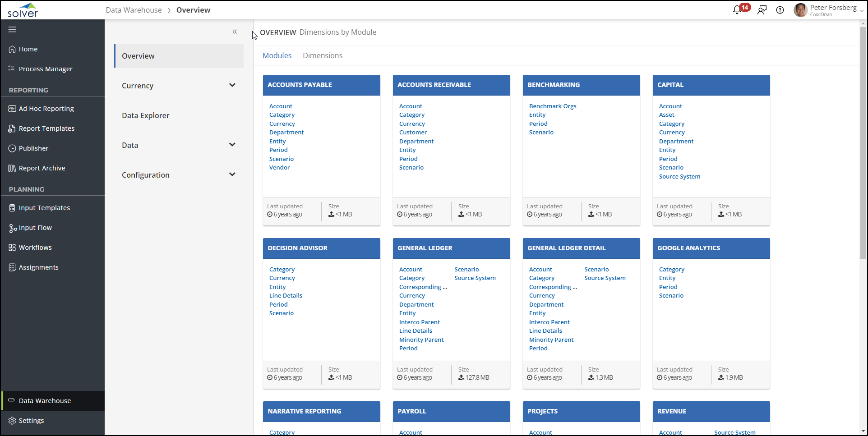
Task: Open Data Explorer menu item
Action: (146, 115)
